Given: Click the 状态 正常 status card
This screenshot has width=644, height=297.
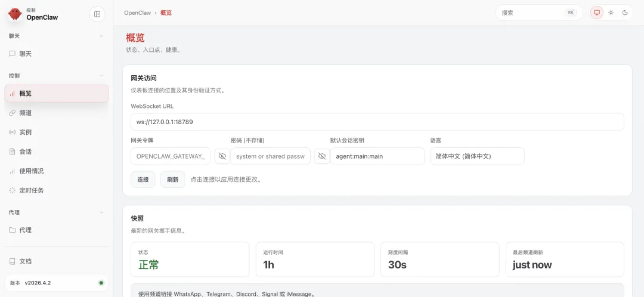Looking at the screenshot, I should pyautogui.click(x=190, y=259).
